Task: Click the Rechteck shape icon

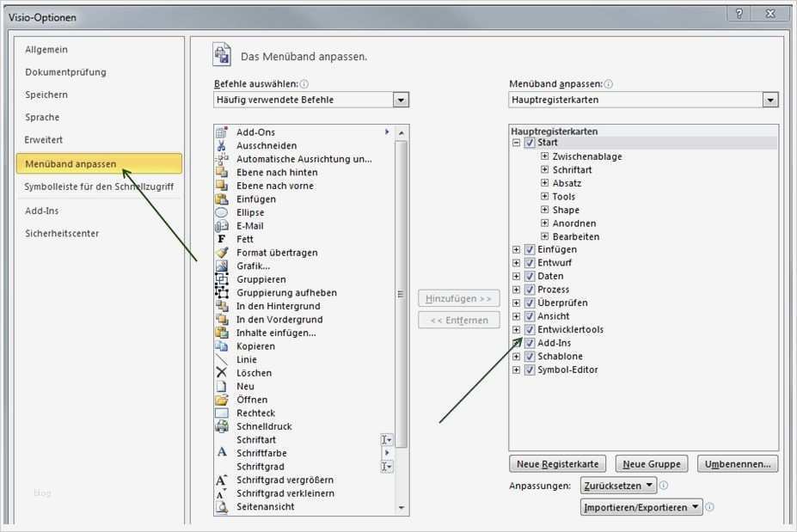Action: coord(220,413)
